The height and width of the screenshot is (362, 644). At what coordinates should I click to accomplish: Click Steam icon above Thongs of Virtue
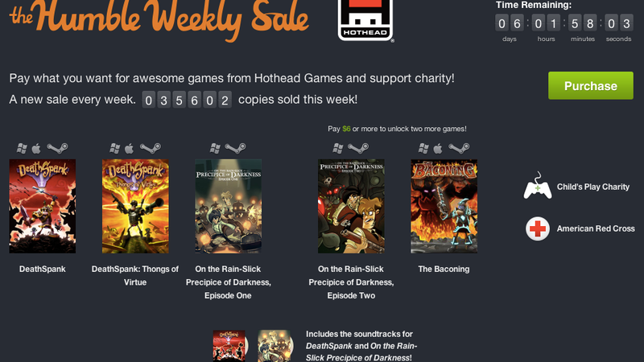[151, 148]
